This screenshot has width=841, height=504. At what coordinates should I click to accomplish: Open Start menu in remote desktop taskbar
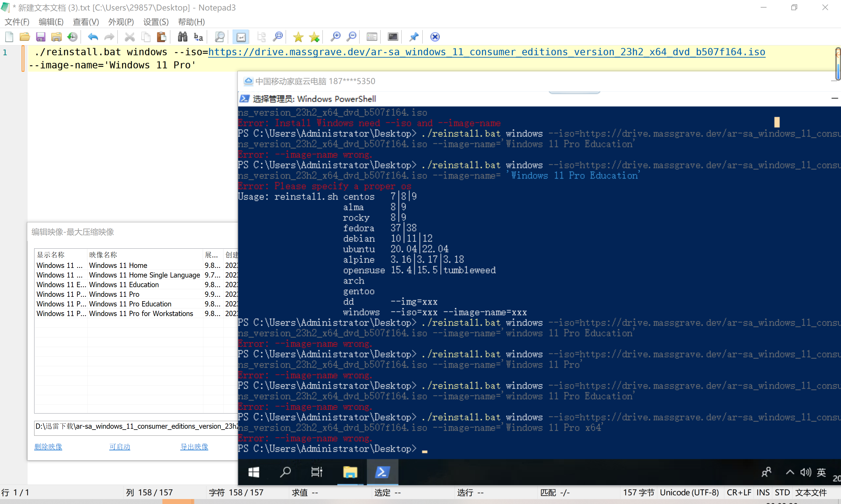point(254,472)
